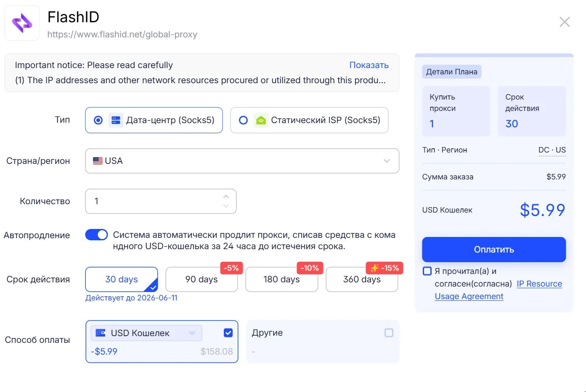Click the large $5.99 wallet total

tap(543, 210)
